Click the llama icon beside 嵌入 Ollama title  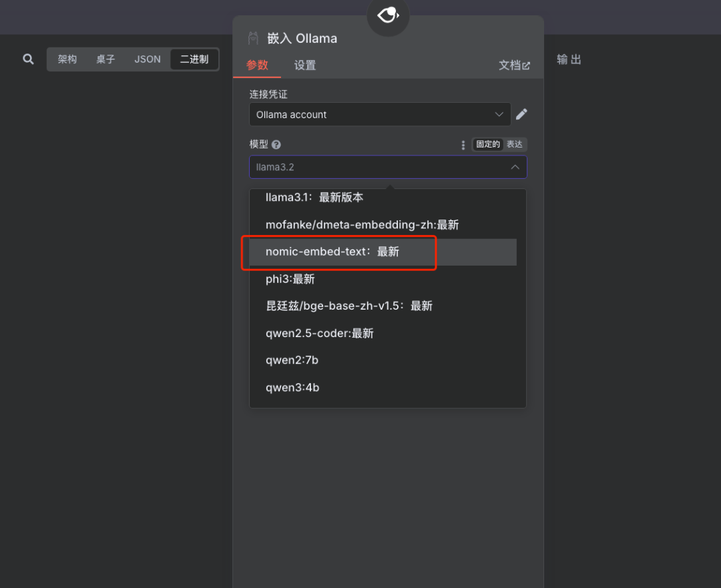click(x=252, y=38)
